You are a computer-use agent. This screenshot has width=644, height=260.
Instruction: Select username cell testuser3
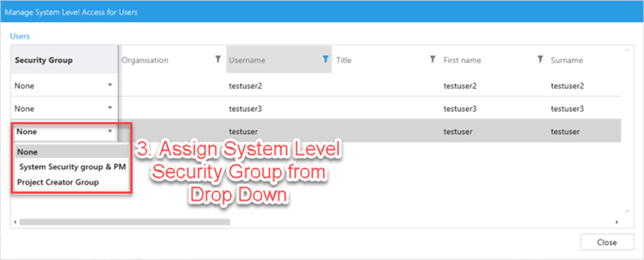(x=246, y=109)
